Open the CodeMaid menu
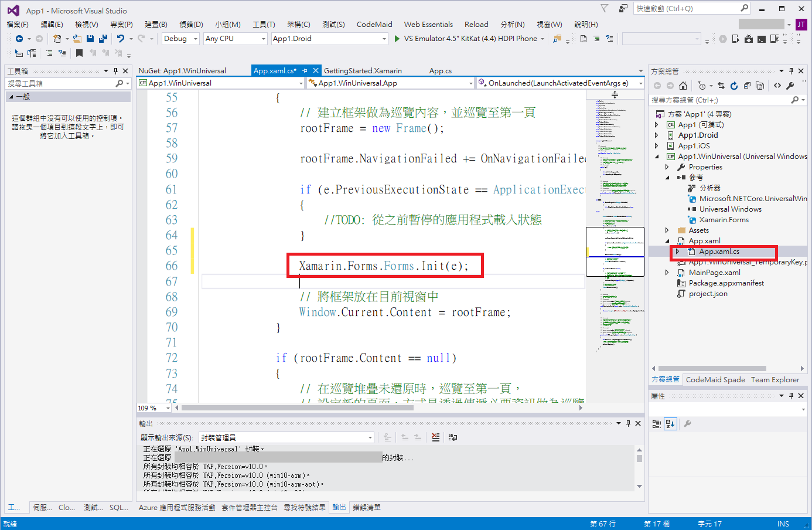812x530 pixels. click(x=374, y=24)
